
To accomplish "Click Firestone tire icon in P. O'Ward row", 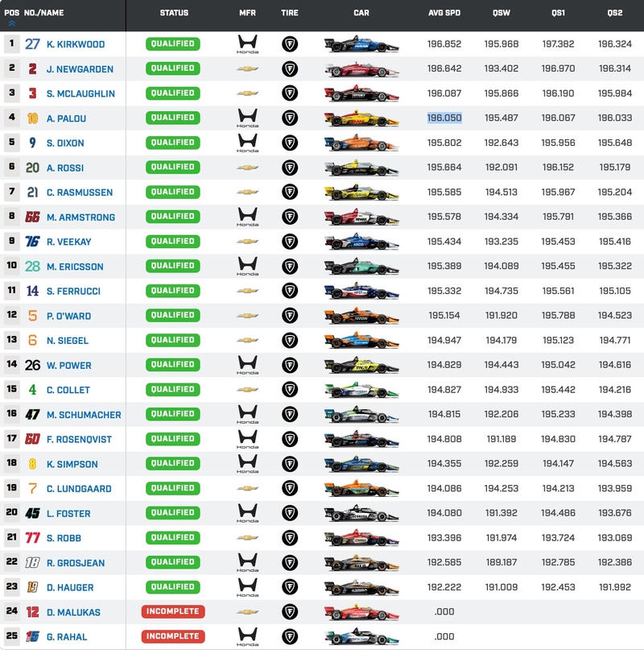I will (290, 316).
